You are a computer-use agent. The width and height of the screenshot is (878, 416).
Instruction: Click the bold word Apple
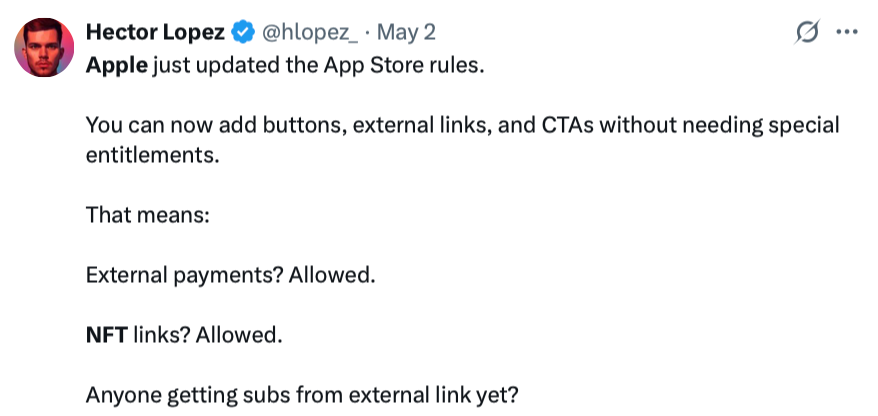pyautogui.click(x=116, y=66)
